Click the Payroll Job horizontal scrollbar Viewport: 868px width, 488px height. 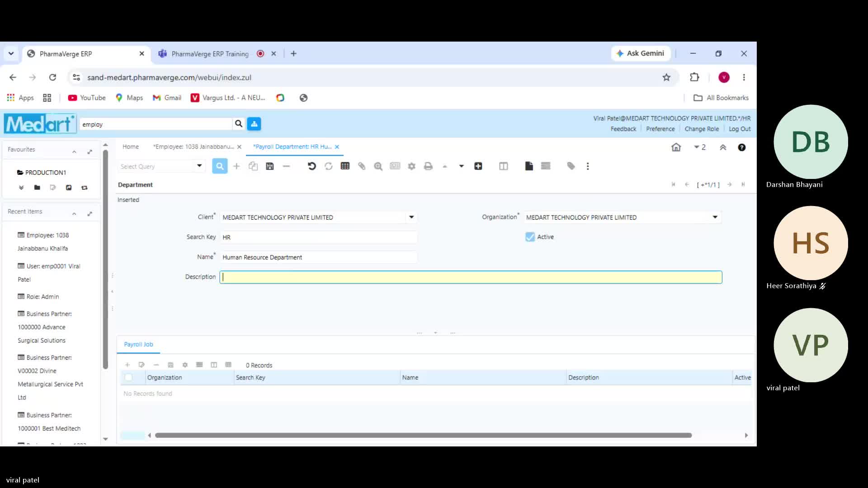(423, 435)
